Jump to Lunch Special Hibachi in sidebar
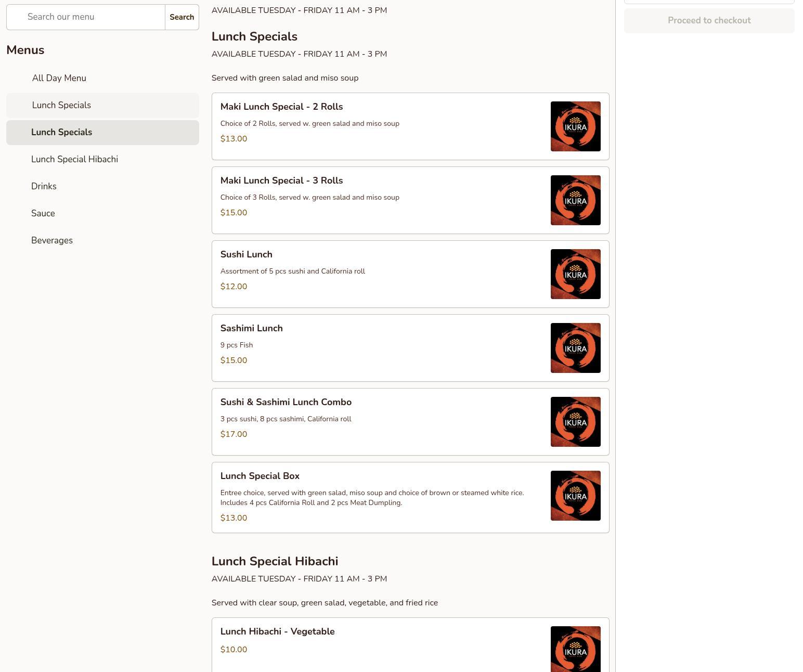Image resolution: width=803 pixels, height=672 pixels. click(x=74, y=160)
